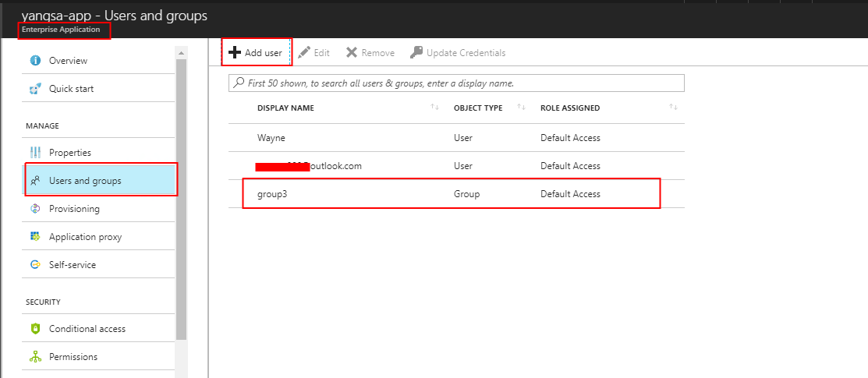868x378 pixels.
Task: Open the Permissions menu item
Action: coord(97,357)
